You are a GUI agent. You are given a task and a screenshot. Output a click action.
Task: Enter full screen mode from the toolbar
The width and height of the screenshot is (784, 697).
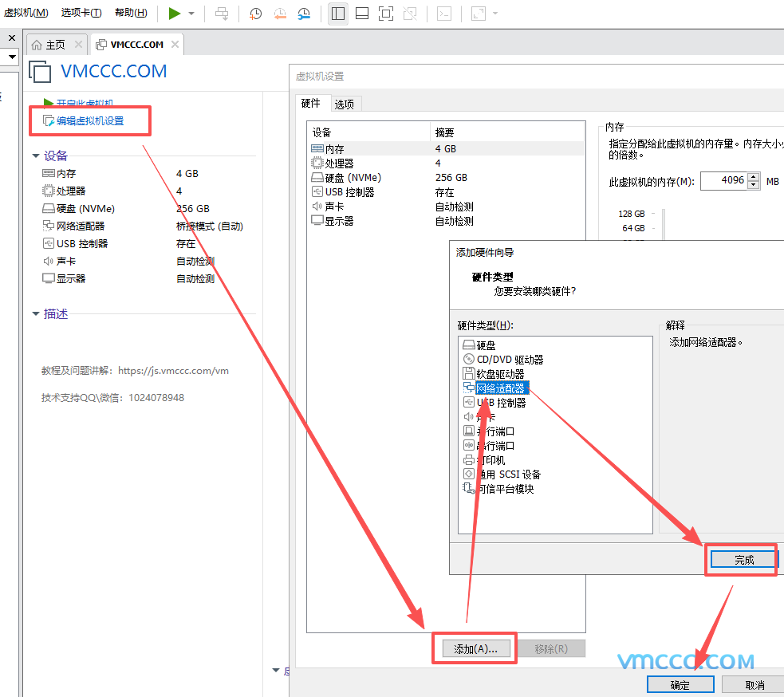point(385,14)
